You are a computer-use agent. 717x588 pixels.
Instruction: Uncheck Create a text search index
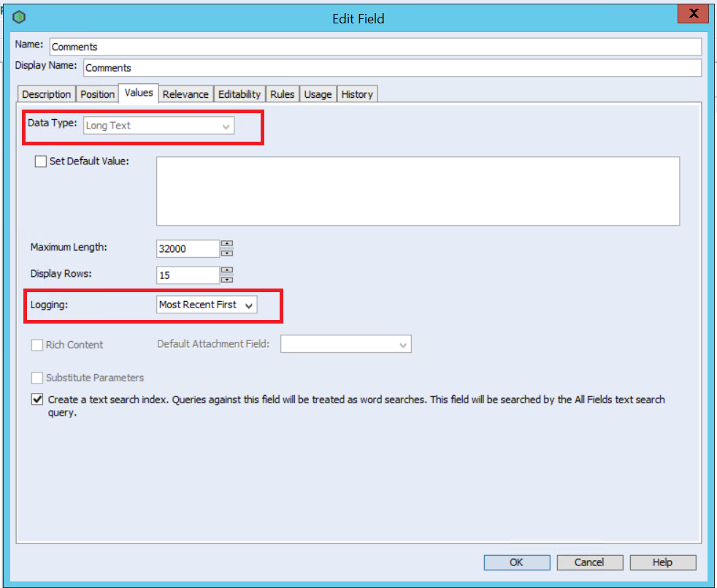(37, 400)
